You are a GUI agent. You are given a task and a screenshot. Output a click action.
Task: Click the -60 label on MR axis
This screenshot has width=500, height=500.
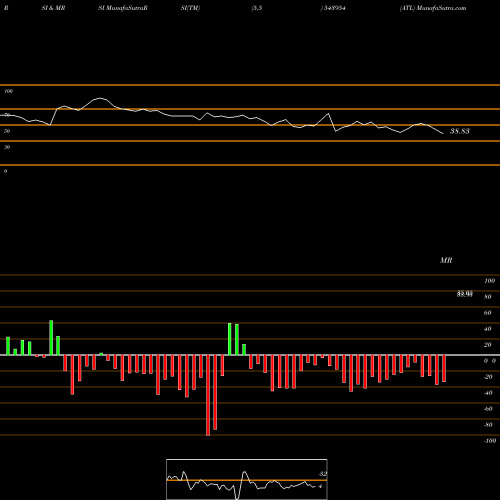coord(488,409)
